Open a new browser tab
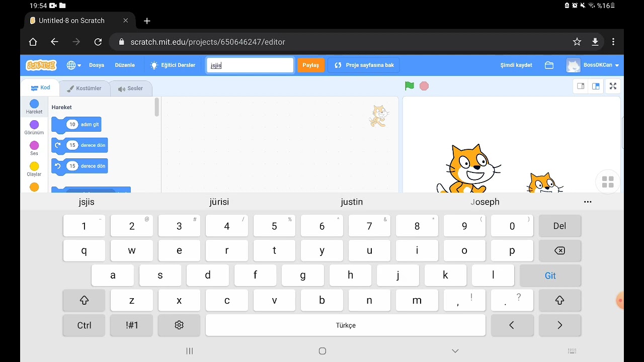 point(147,21)
